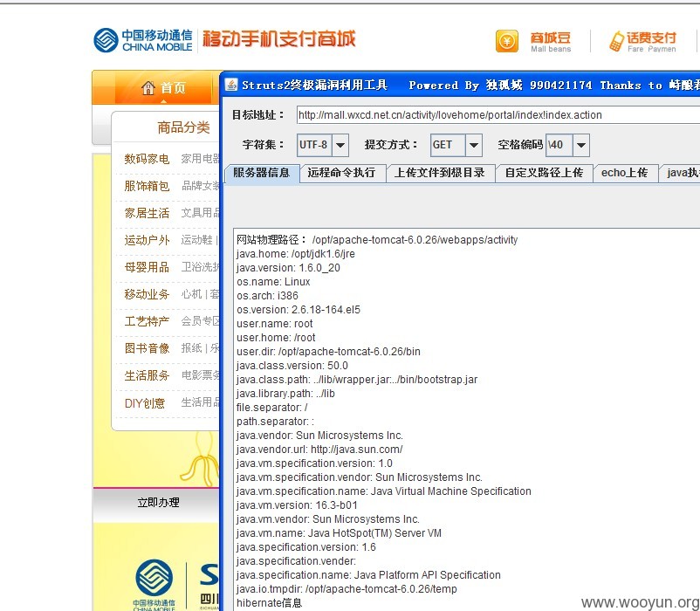This screenshot has height=611, width=700.
Task: Click the java.vm.version: 16.3-b01 line
Action: (x=297, y=505)
